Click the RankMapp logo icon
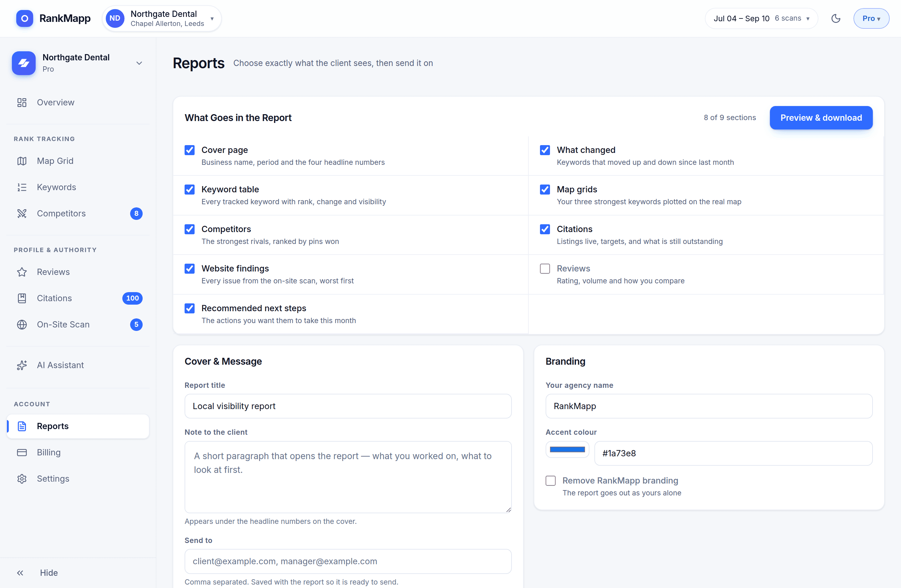This screenshot has width=901, height=588. coord(24,18)
